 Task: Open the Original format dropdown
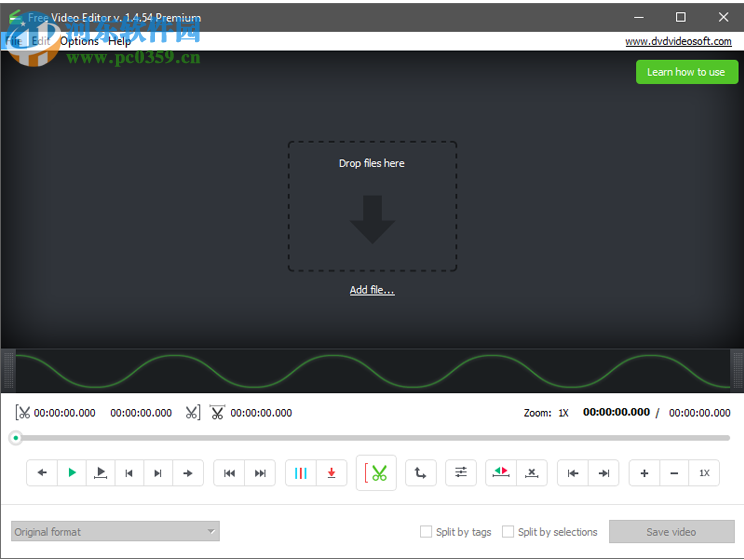[115, 532]
